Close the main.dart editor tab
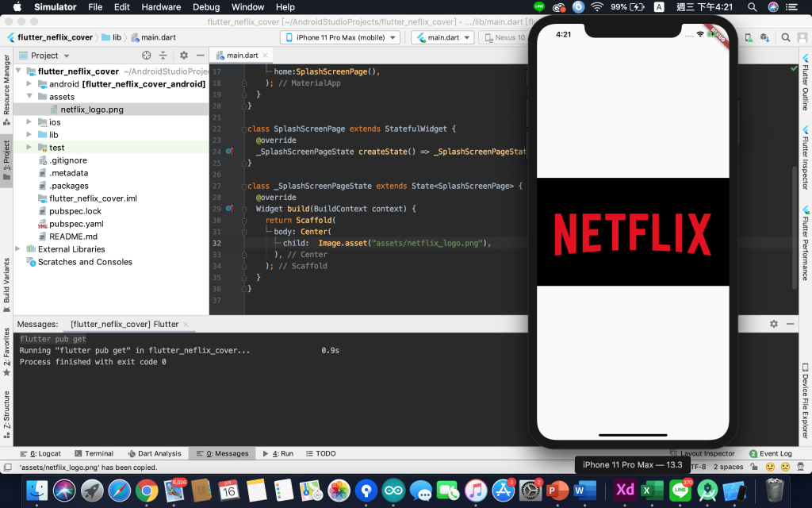This screenshot has width=812, height=508. pos(265,56)
